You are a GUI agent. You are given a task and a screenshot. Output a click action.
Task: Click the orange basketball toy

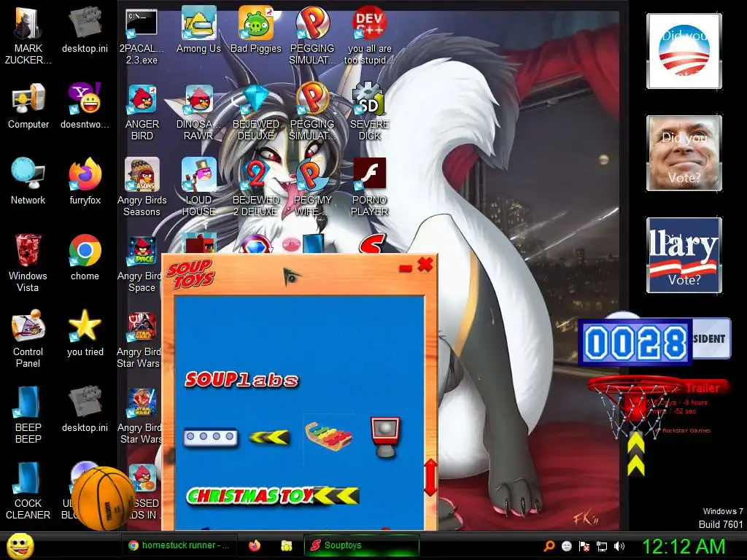[x=103, y=498]
